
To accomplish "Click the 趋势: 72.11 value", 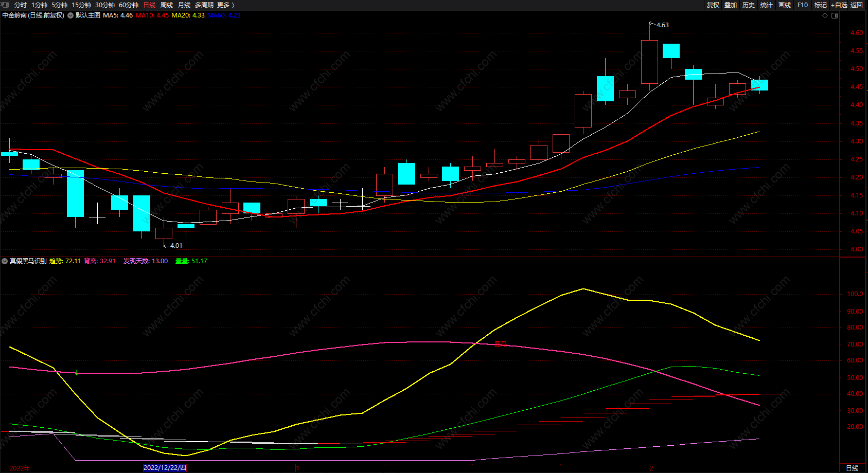I will tap(65, 261).
